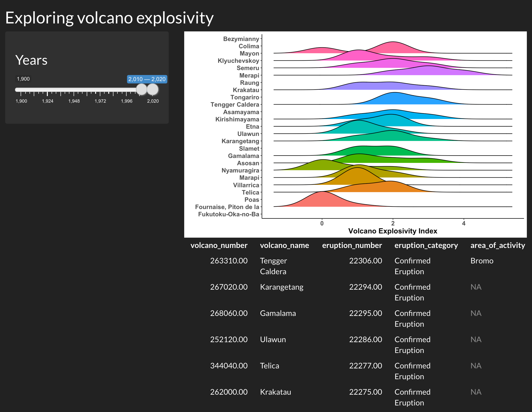Click the 2,010 — 2,020 range label

(x=147, y=79)
